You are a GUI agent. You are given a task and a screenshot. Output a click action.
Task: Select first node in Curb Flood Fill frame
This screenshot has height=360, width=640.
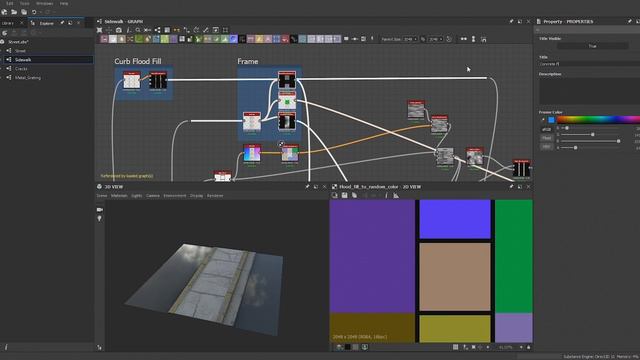pyautogui.click(x=131, y=81)
